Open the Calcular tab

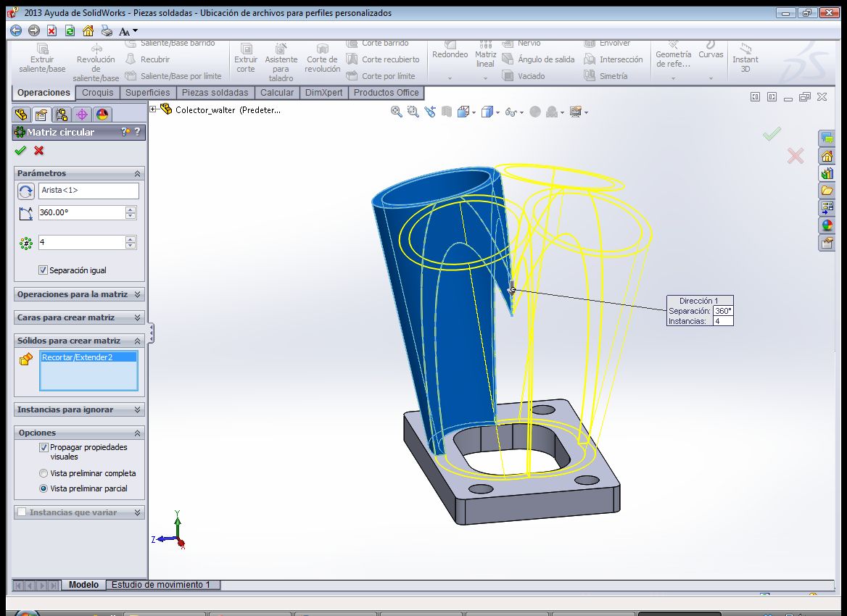pos(277,93)
